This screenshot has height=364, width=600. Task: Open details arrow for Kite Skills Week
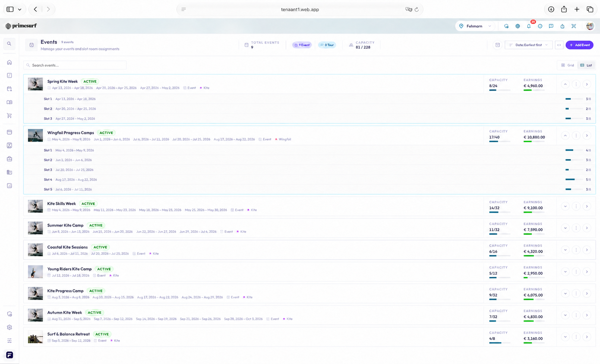[587, 206]
